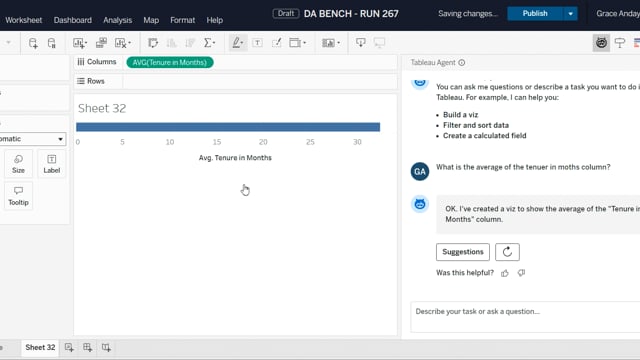Open the Tooltip marks card
The height and width of the screenshot is (360, 640).
pos(18,196)
